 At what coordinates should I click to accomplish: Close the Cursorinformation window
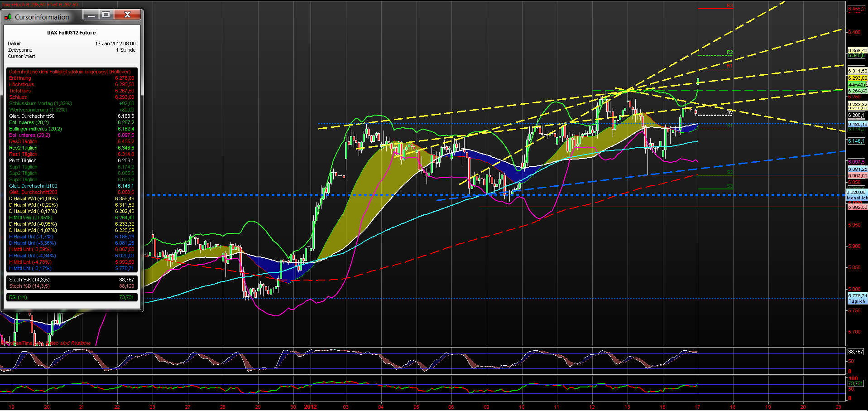[128, 15]
